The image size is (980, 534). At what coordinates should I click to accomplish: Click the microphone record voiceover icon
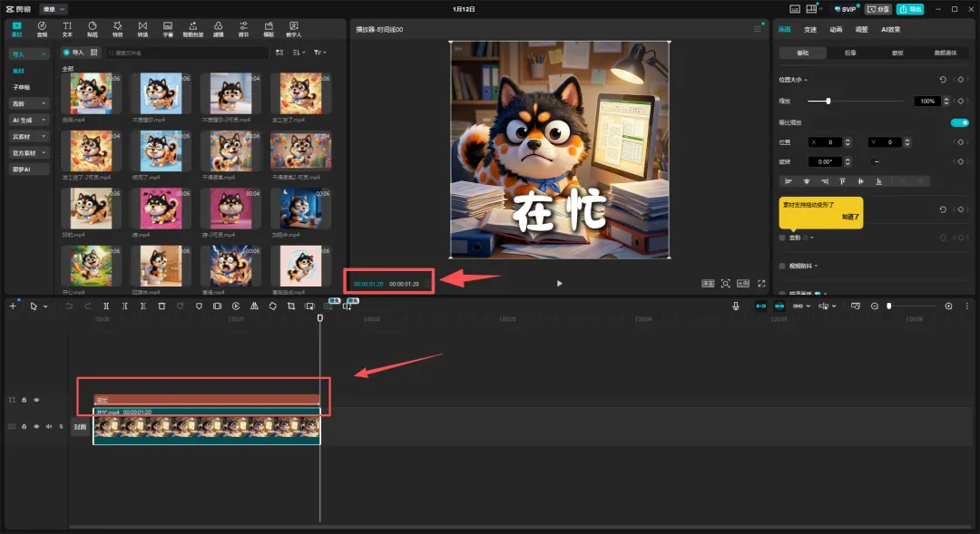click(736, 306)
